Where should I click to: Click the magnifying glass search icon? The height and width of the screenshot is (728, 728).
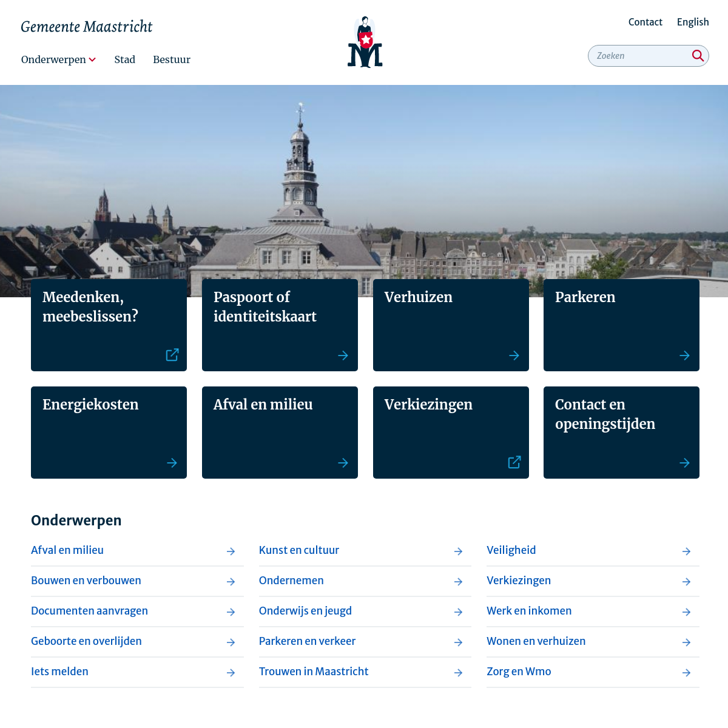[698, 56]
